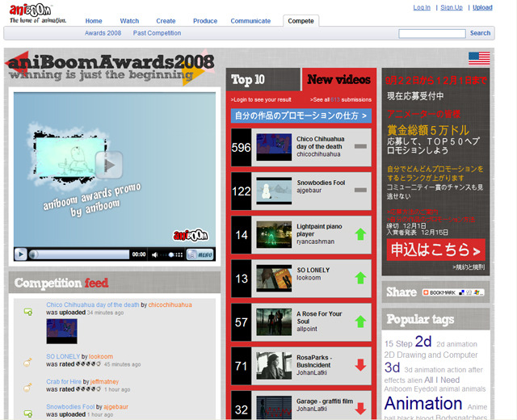Click the green up arrow for A Rose For Your Soul
The height and width of the screenshot is (420, 517).
[x=360, y=321]
